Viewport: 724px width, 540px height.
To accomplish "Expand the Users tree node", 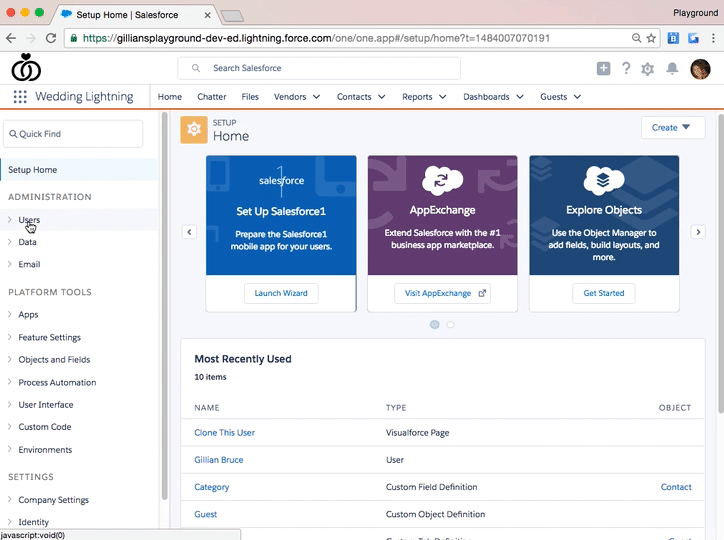I will pyautogui.click(x=10, y=220).
